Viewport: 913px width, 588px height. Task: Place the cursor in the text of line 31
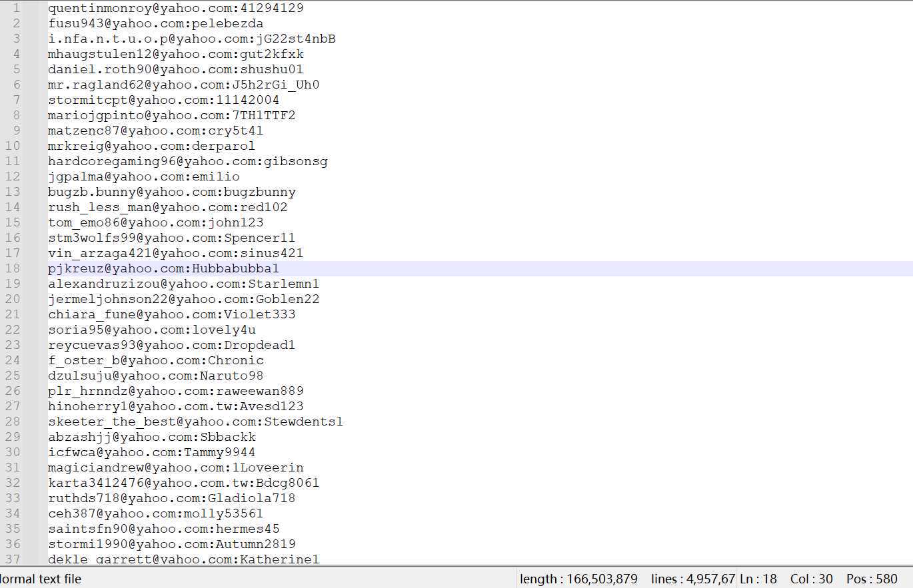[x=176, y=467]
